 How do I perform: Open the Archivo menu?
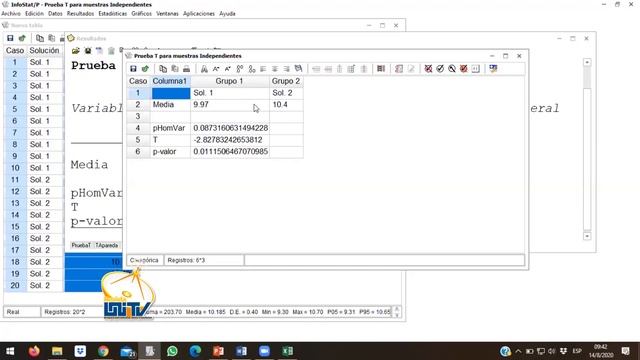(x=11, y=13)
